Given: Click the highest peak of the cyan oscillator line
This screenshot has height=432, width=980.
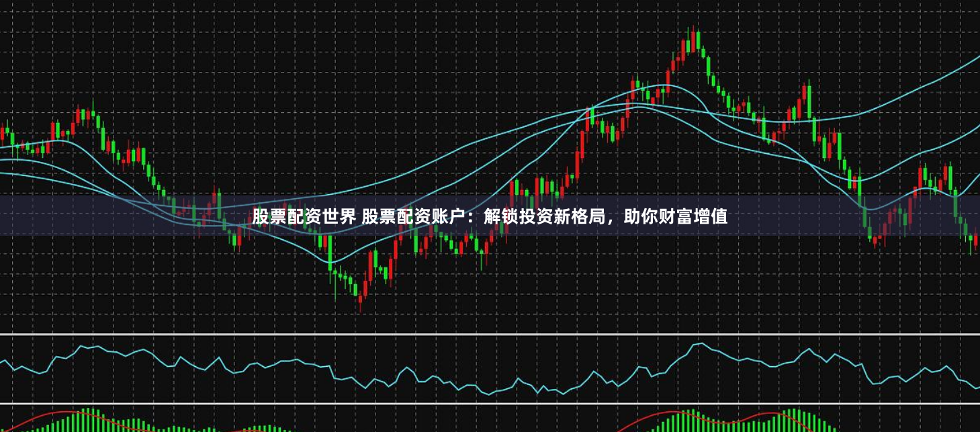Looking at the screenshot, I should coord(699,343).
